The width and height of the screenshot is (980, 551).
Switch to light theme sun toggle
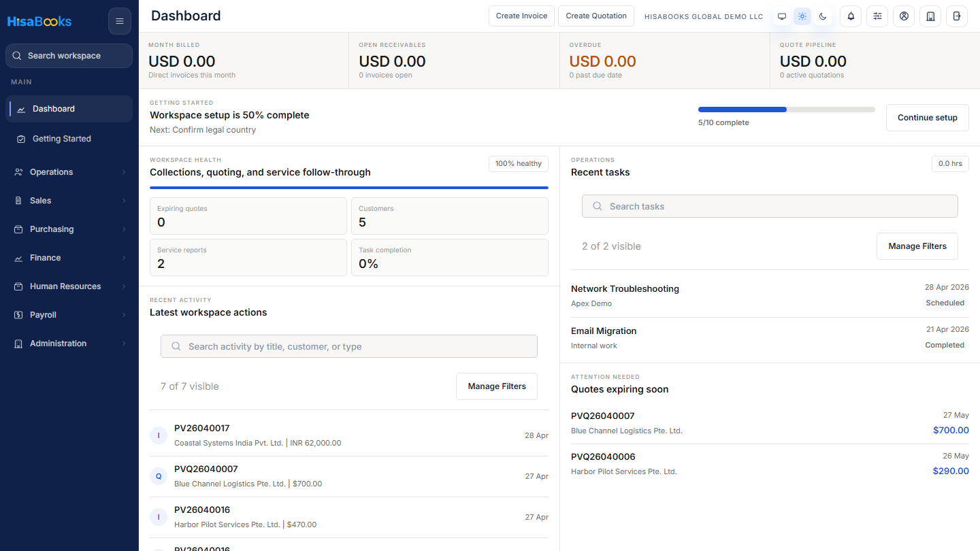pos(802,16)
